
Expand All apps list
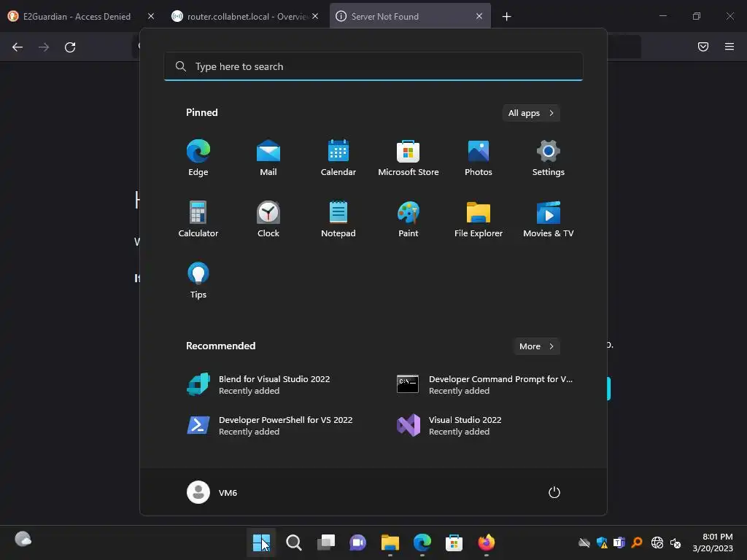pyautogui.click(x=531, y=113)
